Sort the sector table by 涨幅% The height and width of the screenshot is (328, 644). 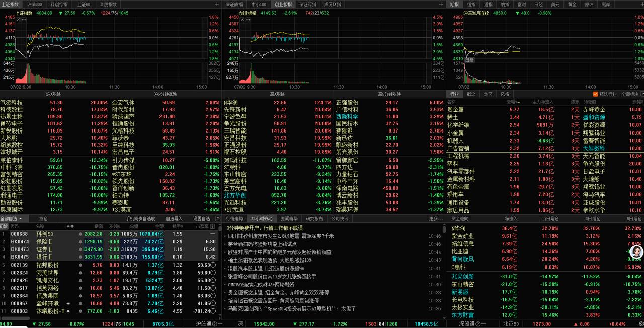coord(514,102)
